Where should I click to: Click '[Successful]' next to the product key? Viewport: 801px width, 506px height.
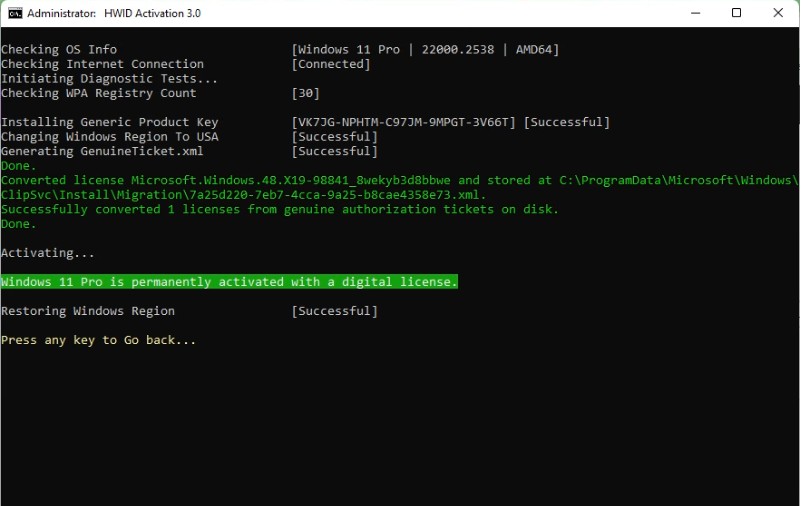coord(567,123)
